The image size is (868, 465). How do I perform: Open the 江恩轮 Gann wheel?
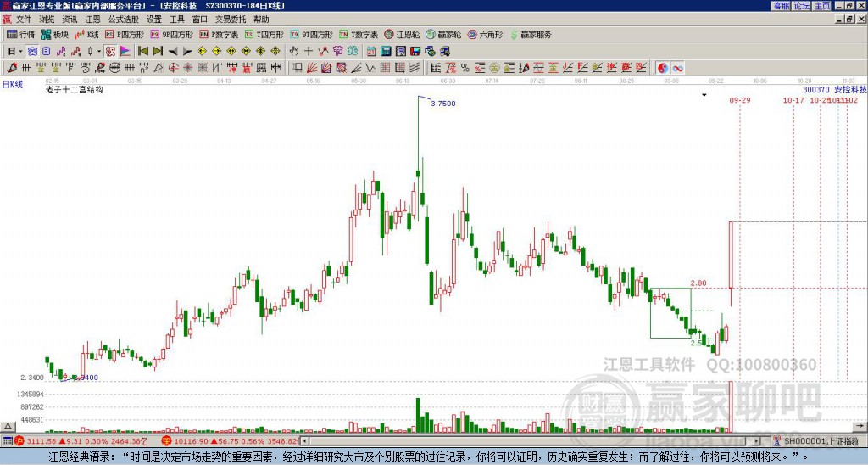tap(403, 34)
